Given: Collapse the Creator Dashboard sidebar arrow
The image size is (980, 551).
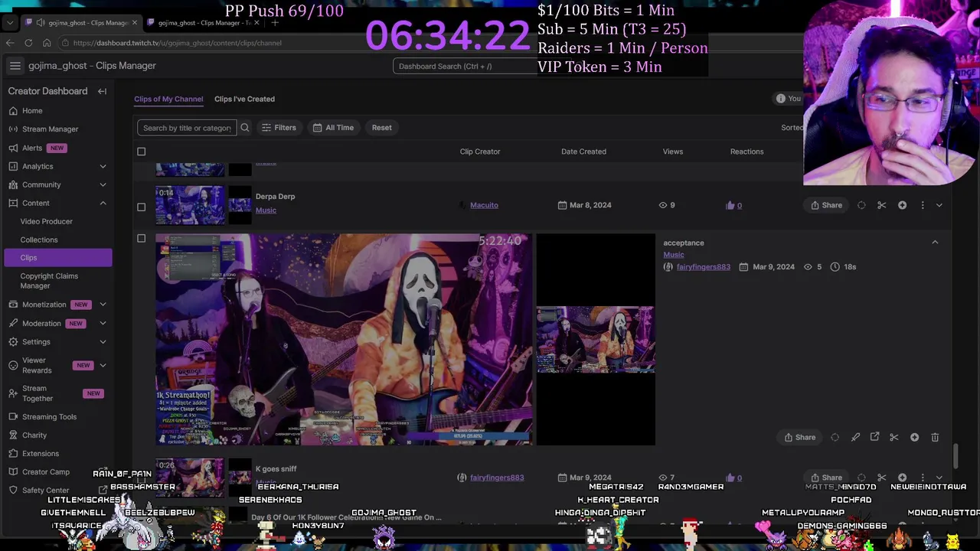Looking at the screenshot, I should 102,91.
